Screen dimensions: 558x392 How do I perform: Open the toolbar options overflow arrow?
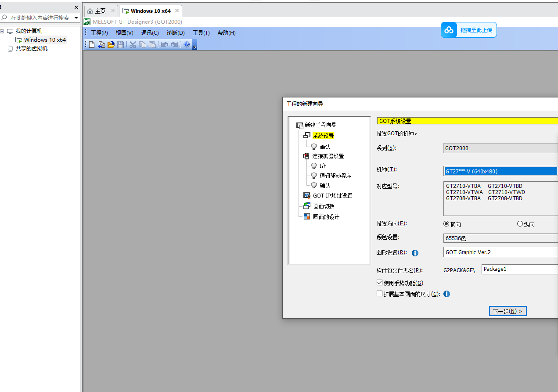[195, 45]
